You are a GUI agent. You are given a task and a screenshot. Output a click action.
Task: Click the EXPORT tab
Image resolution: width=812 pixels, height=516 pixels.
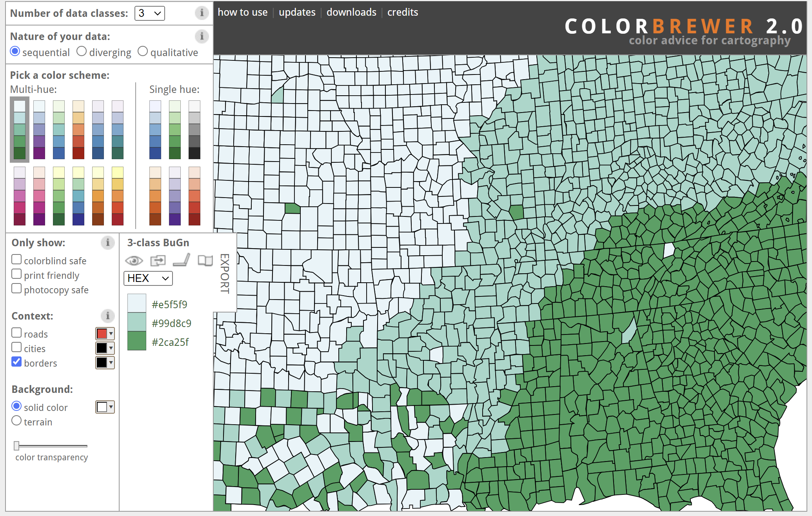(224, 274)
